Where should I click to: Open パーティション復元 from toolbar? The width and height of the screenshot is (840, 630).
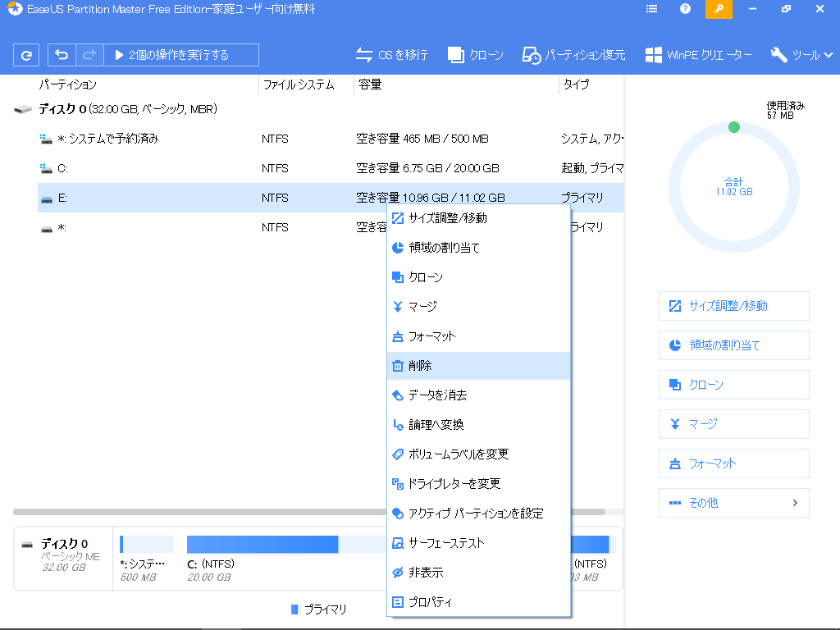point(573,55)
